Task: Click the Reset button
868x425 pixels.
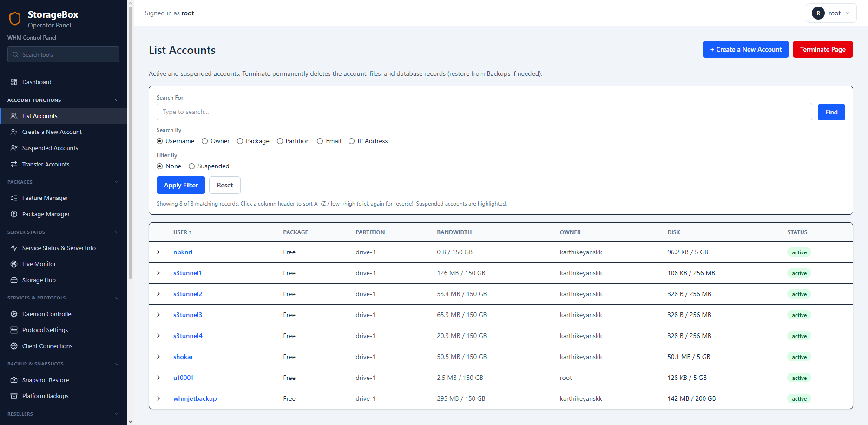Action: click(x=225, y=185)
